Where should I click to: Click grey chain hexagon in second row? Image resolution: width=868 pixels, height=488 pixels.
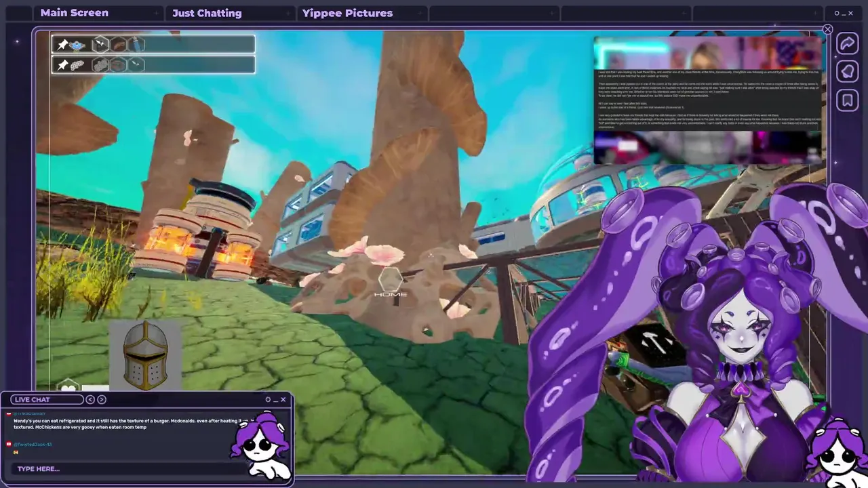100,65
